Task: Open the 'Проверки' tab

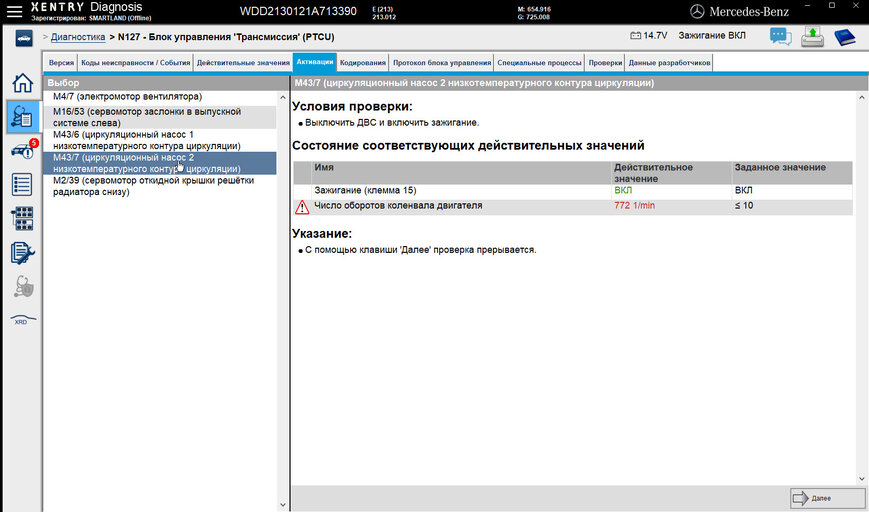Action: pyautogui.click(x=605, y=63)
